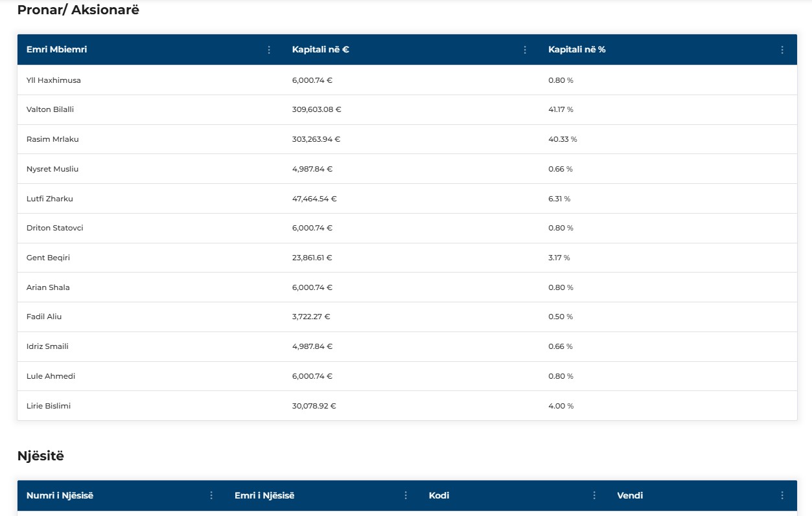The width and height of the screenshot is (812, 516).
Task: Click the Emri i Njësisë column header
Action: (264, 495)
